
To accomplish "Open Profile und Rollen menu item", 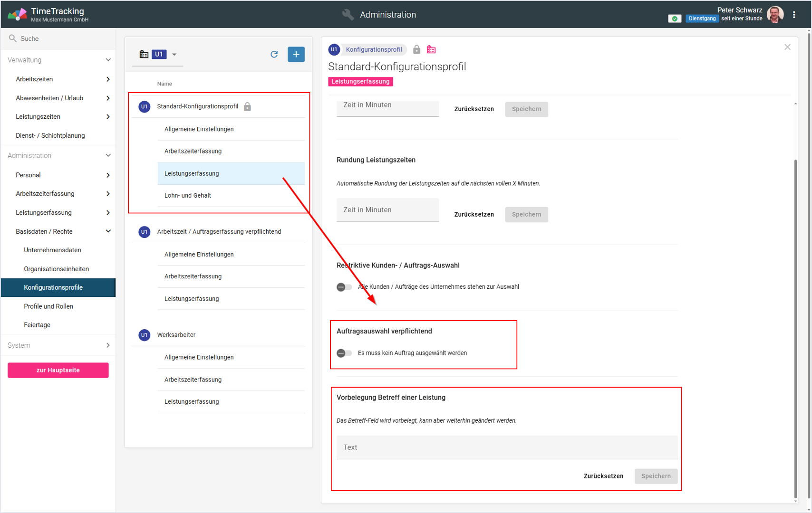I will [48, 306].
